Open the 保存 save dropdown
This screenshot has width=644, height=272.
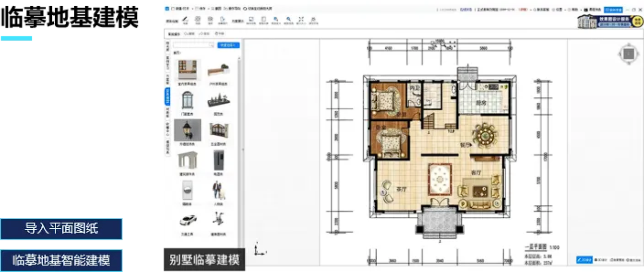200,9
